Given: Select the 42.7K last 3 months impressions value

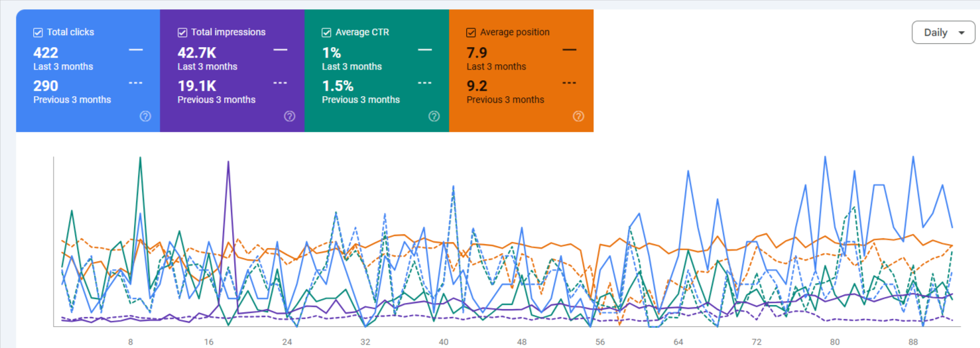Looking at the screenshot, I should 197,53.
